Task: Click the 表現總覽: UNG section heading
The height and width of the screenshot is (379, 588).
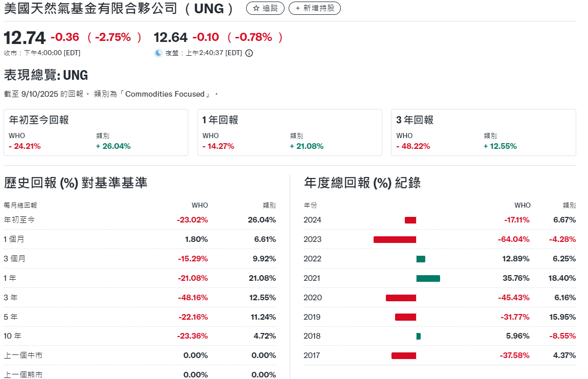Action: tap(46, 76)
